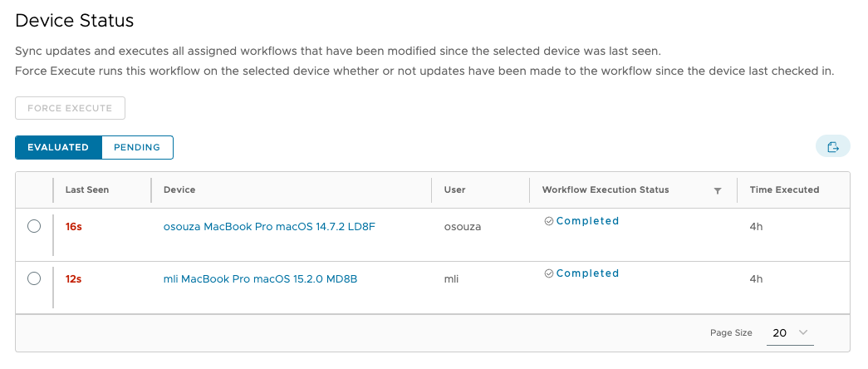Open the Page Size dropdown
Viewport: 868px width, 369px height.
coord(789,332)
